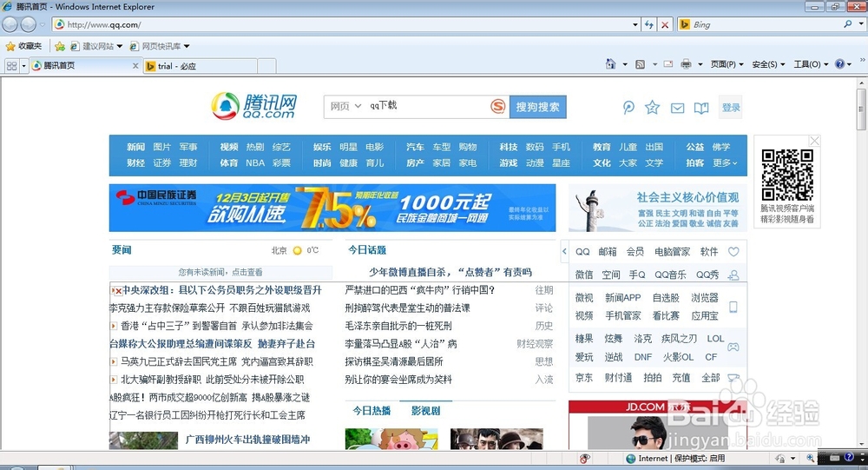Click the Qzone star icon in header
868x470 pixels.
[x=652, y=108]
